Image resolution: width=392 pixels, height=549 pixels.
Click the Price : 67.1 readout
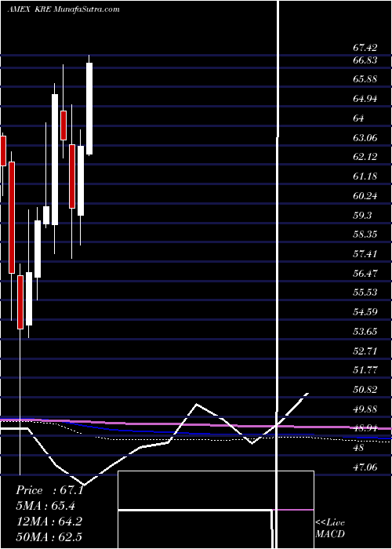[x=49, y=490]
